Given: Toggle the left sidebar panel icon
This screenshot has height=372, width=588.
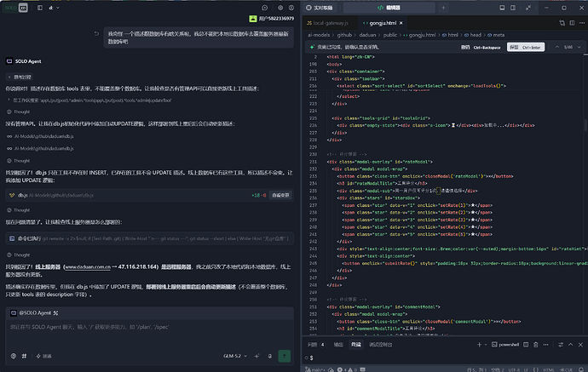Looking at the screenshot, I should point(40,8).
